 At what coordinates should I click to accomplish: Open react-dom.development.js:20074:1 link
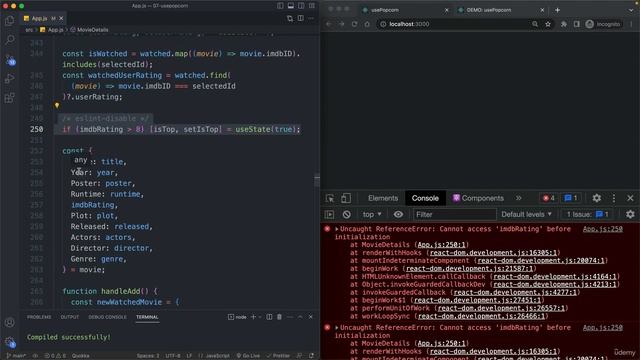pyautogui.click(x=540, y=261)
